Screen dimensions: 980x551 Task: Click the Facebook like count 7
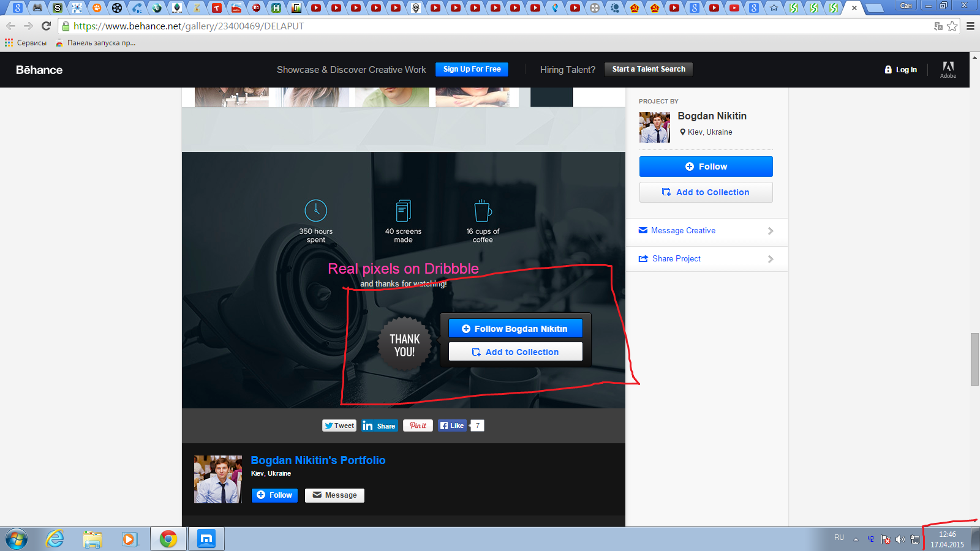[478, 425]
